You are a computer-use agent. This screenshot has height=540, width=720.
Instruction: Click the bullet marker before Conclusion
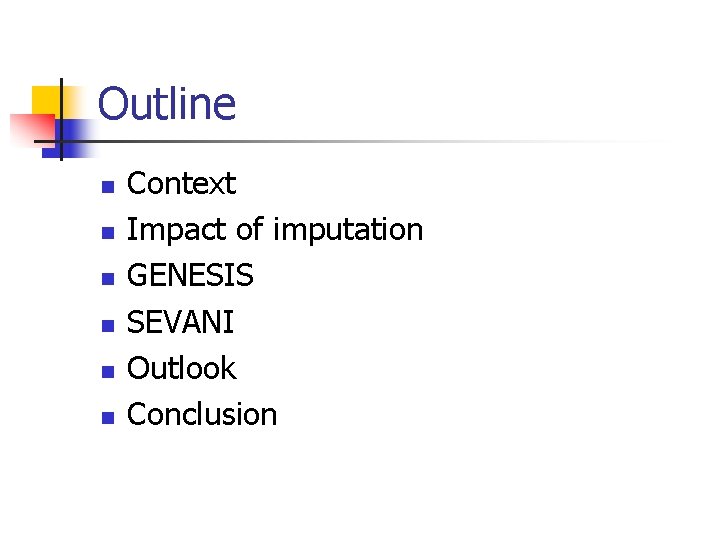108,417
